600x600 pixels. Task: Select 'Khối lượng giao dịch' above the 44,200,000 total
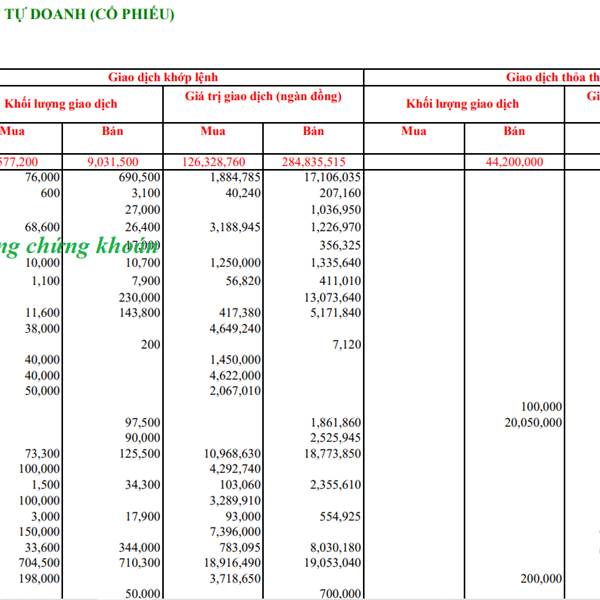pos(462,104)
